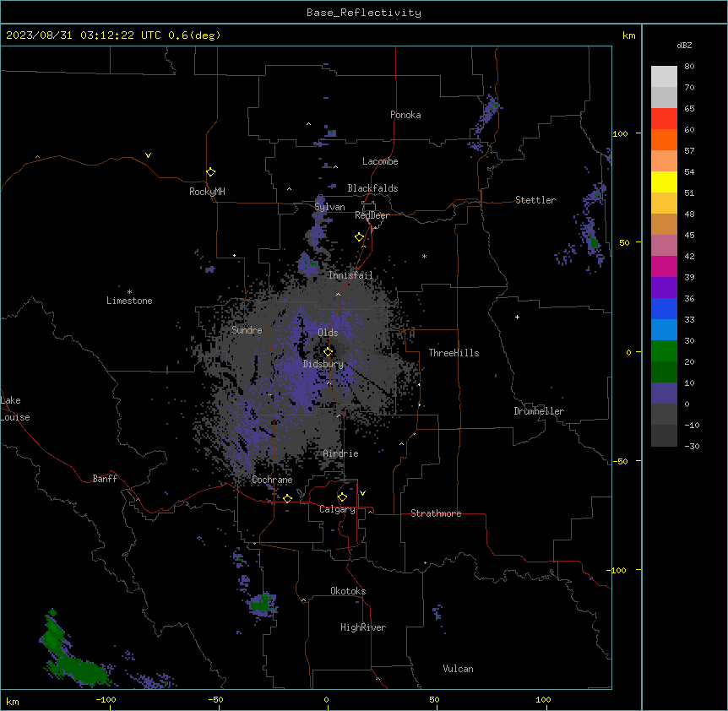The image size is (728, 711).
Task: Pick the topmost white swatch in dBZ legend
Action: 664,76
